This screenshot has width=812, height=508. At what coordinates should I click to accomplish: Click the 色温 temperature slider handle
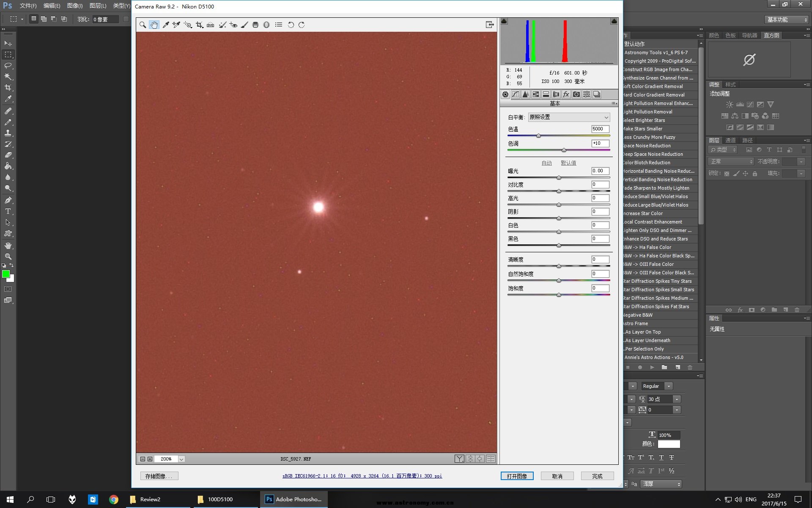(538, 136)
